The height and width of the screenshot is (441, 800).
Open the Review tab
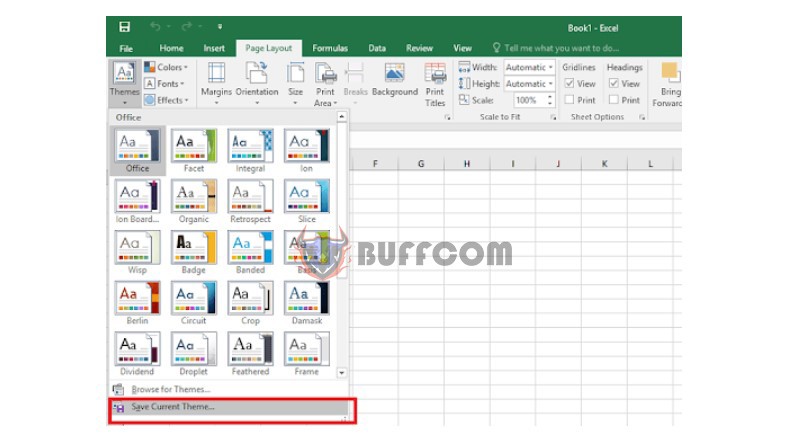(419, 48)
